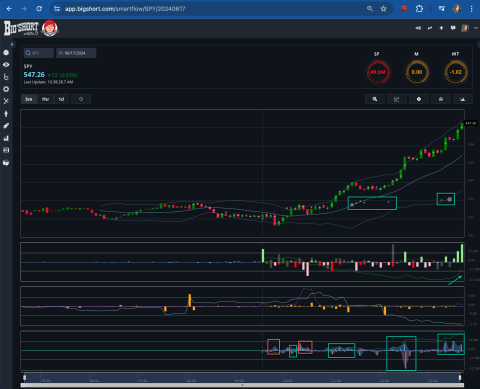Switch to the 1hr timeframe

tap(45, 99)
